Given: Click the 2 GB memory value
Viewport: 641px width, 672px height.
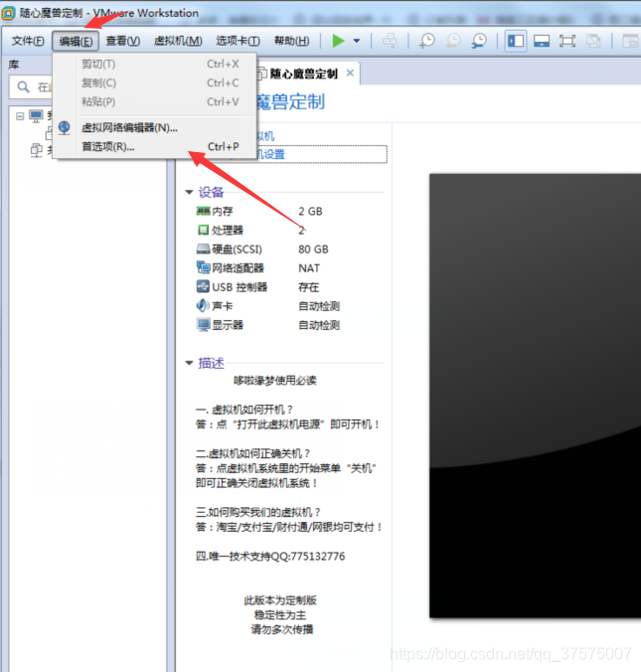Looking at the screenshot, I should pos(310,212).
